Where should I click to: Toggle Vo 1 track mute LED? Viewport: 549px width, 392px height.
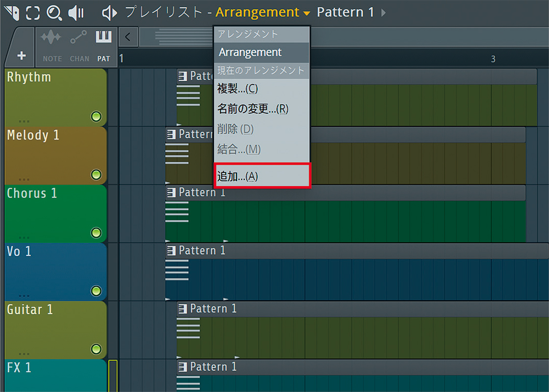click(x=96, y=291)
